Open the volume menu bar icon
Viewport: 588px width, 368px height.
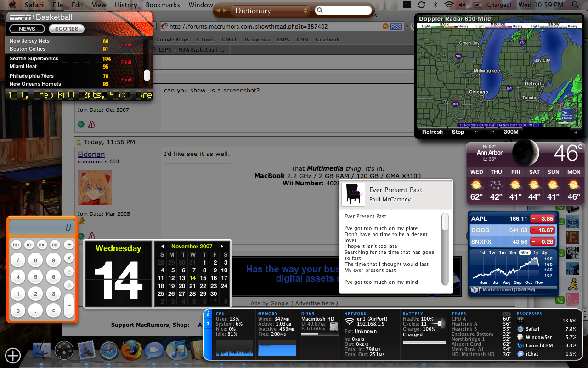[463, 5]
